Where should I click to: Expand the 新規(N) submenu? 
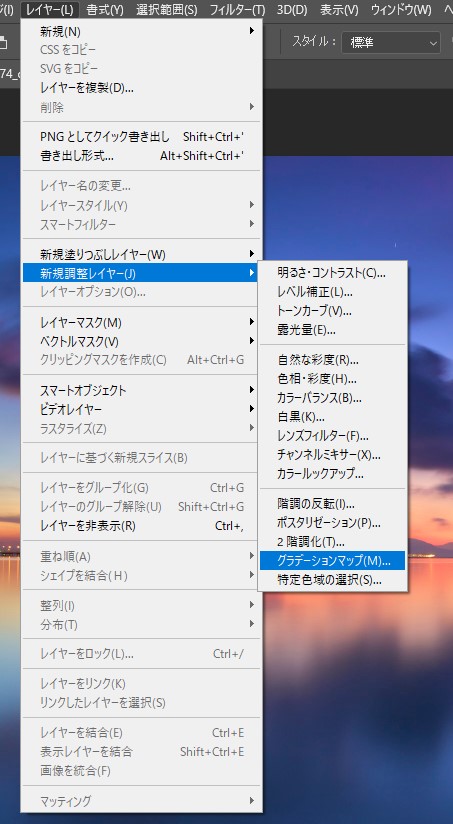141,32
